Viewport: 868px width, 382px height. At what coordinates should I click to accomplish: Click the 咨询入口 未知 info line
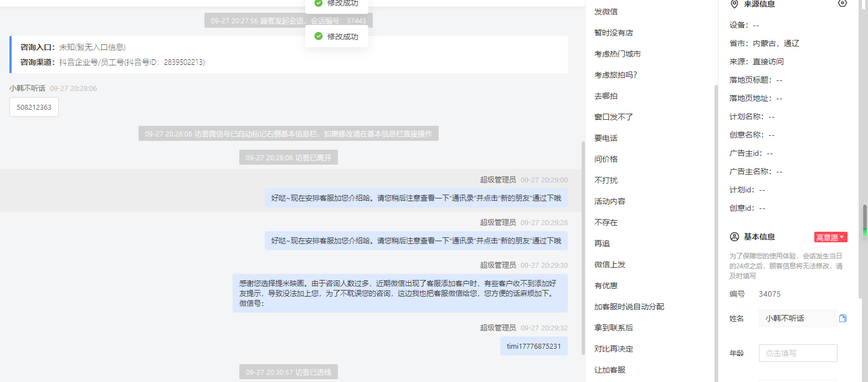click(x=73, y=47)
